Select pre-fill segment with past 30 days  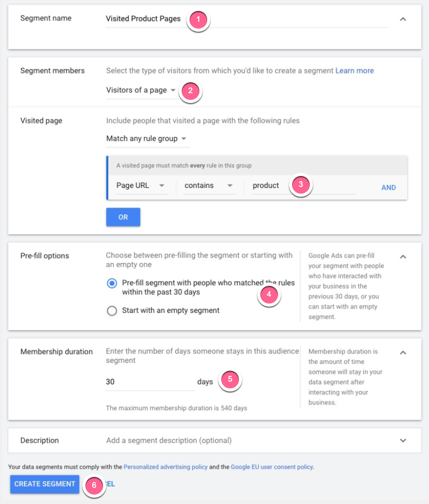(x=111, y=283)
